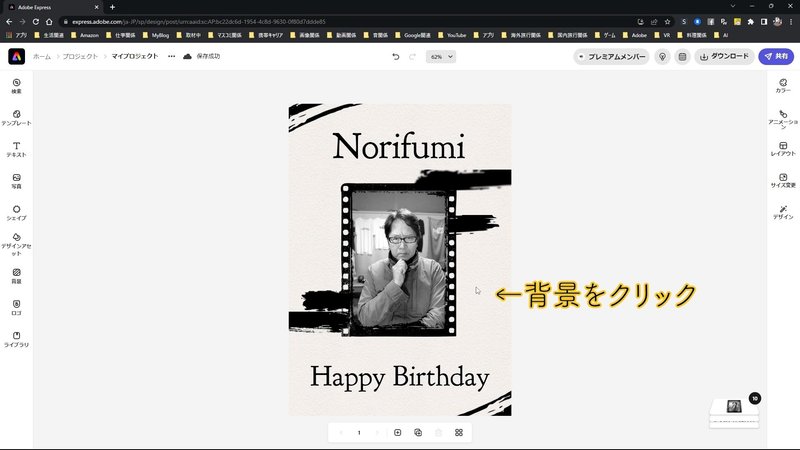
Task: Click the プレミアムメンバー button
Action: (x=611, y=57)
